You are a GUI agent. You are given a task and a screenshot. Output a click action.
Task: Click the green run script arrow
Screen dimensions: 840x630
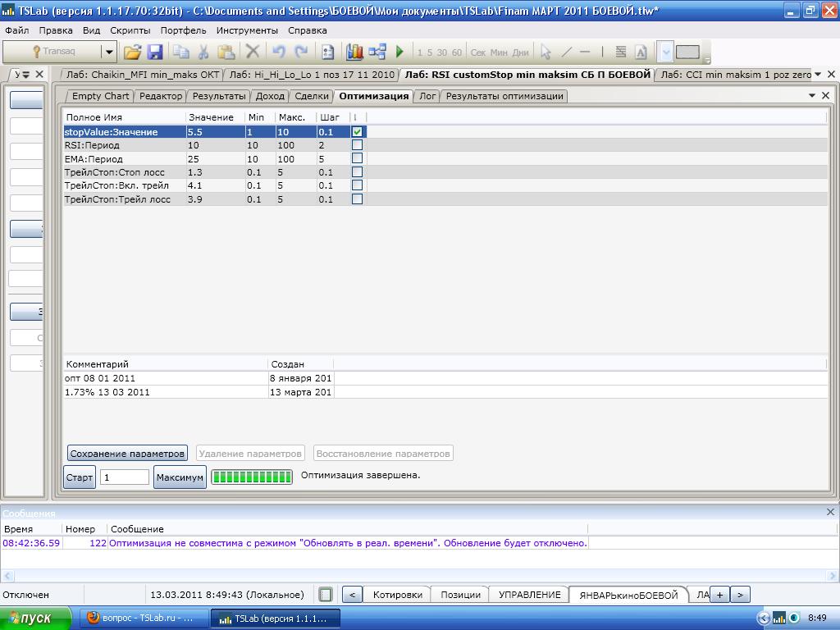(x=399, y=52)
